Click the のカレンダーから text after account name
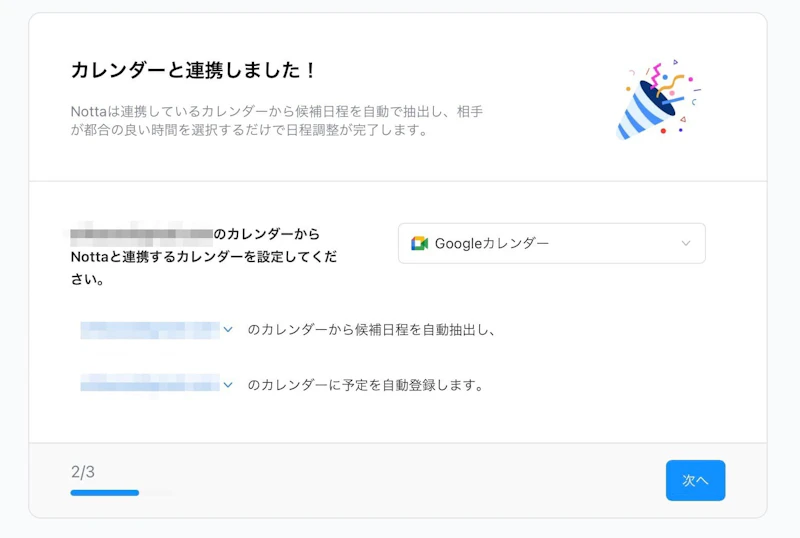Viewport: 800px width, 538px height. click(x=267, y=234)
